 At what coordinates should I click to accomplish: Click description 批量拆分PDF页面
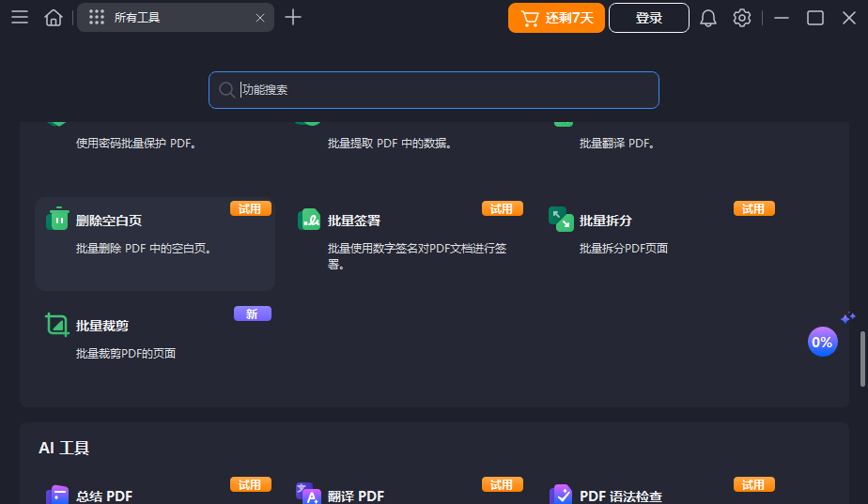pyautogui.click(x=624, y=249)
